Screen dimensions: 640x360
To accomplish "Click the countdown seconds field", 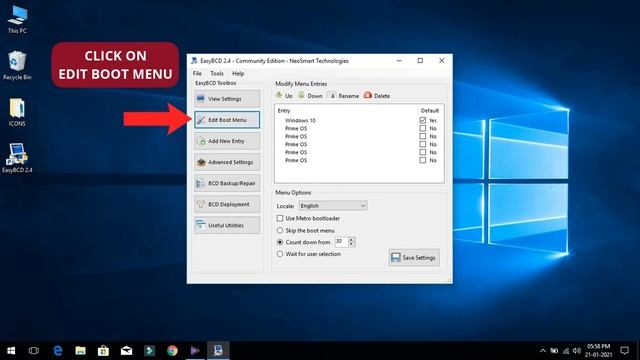I will [x=341, y=242].
